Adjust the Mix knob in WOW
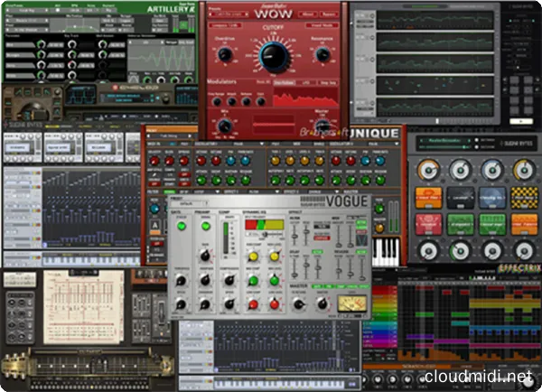This screenshot has width=542, height=392. 225,126
